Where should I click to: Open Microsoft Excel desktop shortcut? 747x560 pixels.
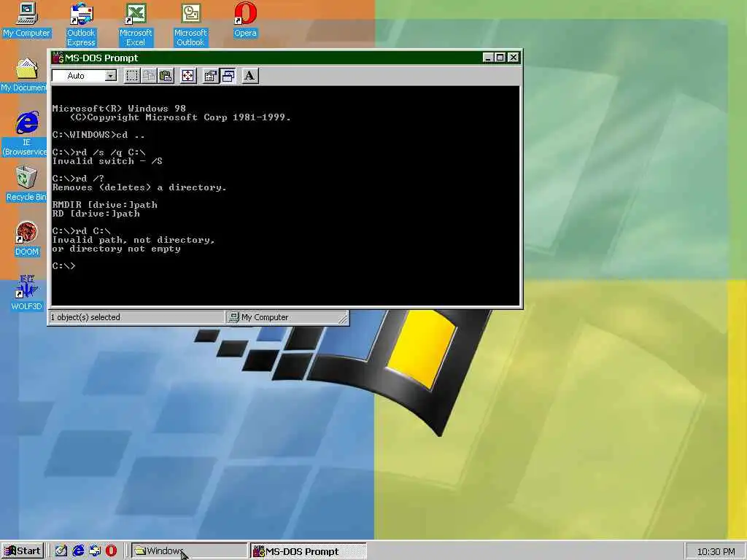[136, 24]
